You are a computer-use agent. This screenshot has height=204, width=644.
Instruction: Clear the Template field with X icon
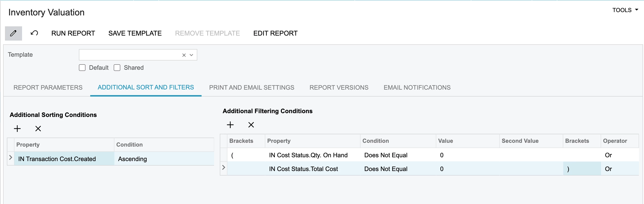pyautogui.click(x=184, y=55)
